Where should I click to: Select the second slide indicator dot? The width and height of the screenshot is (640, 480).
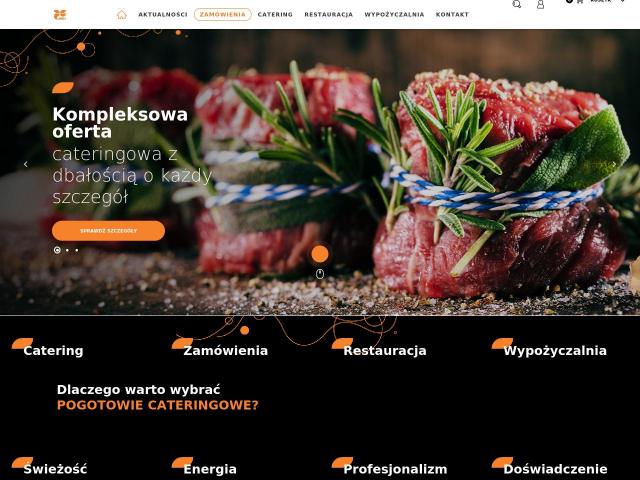point(67,250)
